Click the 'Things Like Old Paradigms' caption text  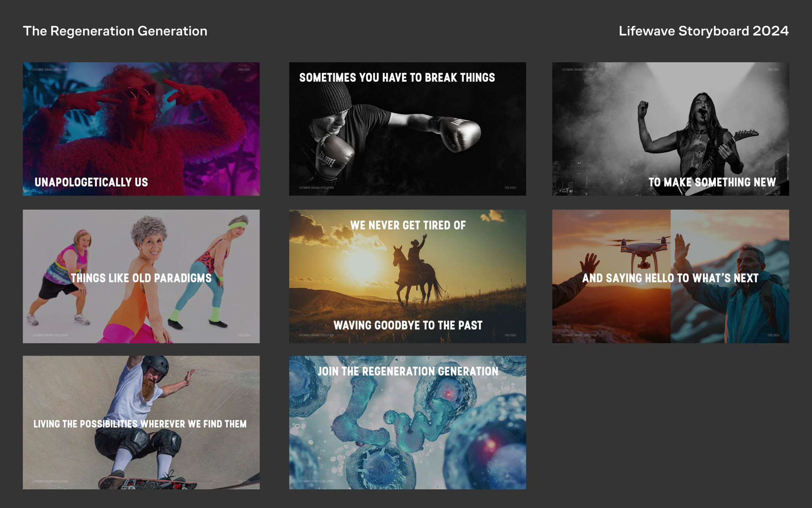click(141, 278)
